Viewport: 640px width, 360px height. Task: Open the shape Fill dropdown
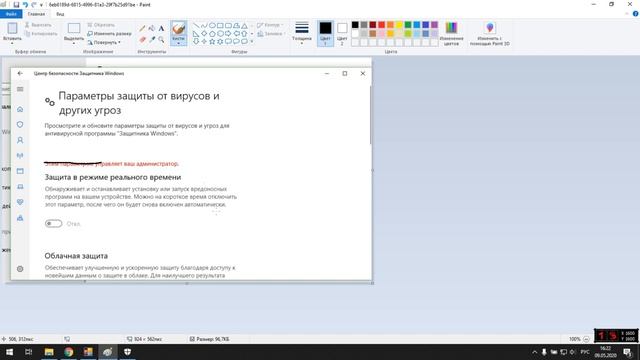click(x=271, y=33)
